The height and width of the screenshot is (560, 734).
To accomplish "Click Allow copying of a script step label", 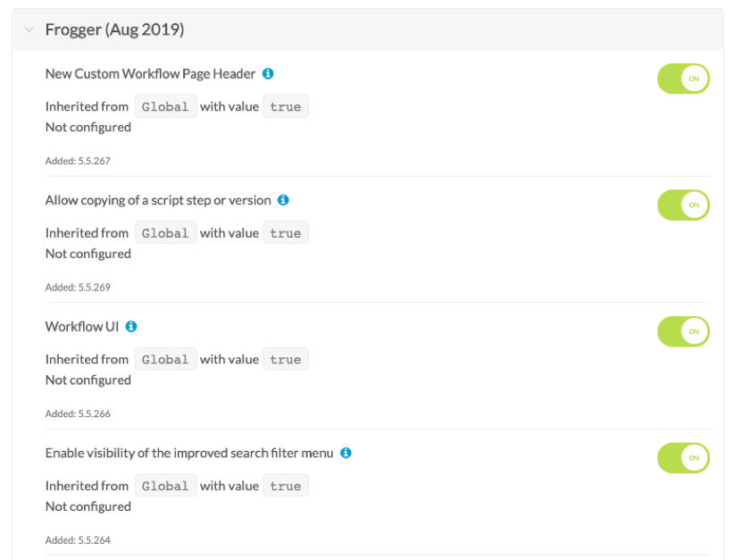I will (x=158, y=200).
